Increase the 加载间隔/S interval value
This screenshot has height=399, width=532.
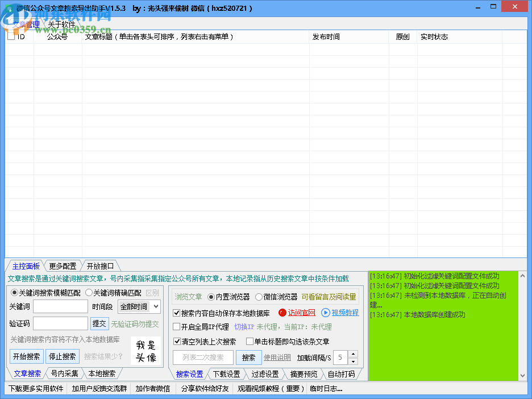(354, 355)
